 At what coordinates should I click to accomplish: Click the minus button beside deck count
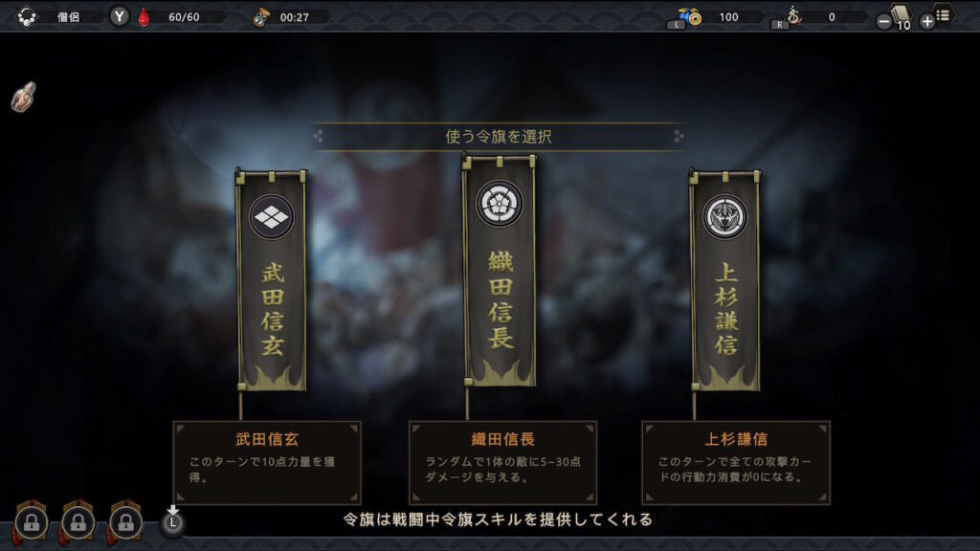click(x=883, y=22)
